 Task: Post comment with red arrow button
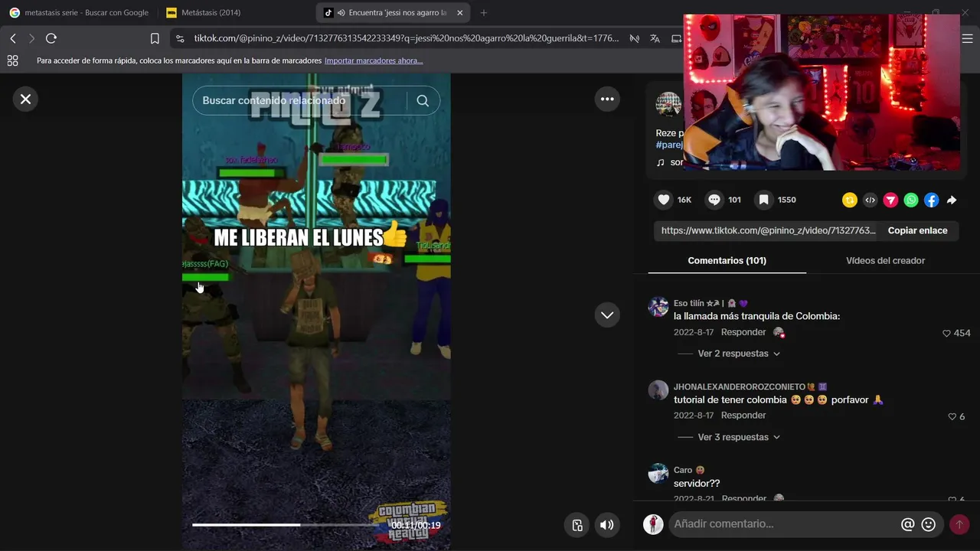pos(959,524)
